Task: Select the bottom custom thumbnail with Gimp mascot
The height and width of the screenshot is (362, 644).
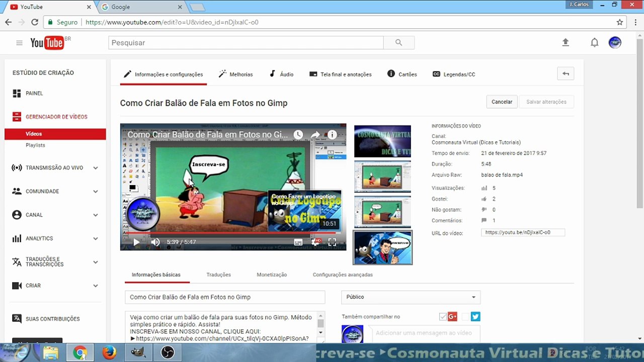Action: coord(382,247)
